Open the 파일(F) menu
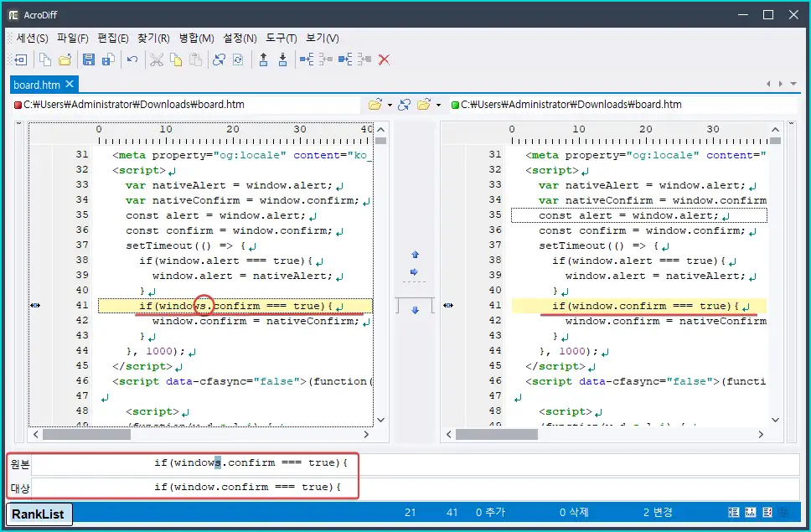The height and width of the screenshot is (532, 811). pyautogui.click(x=72, y=39)
